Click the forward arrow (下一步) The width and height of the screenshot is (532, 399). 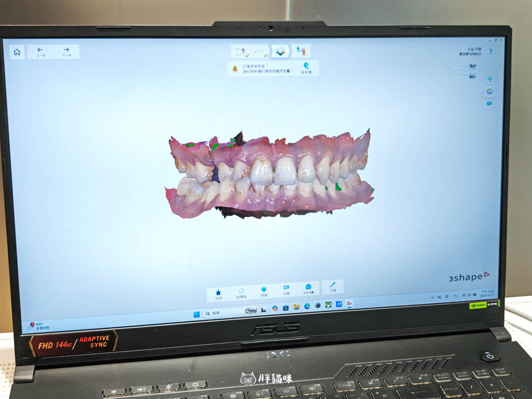(x=66, y=52)
